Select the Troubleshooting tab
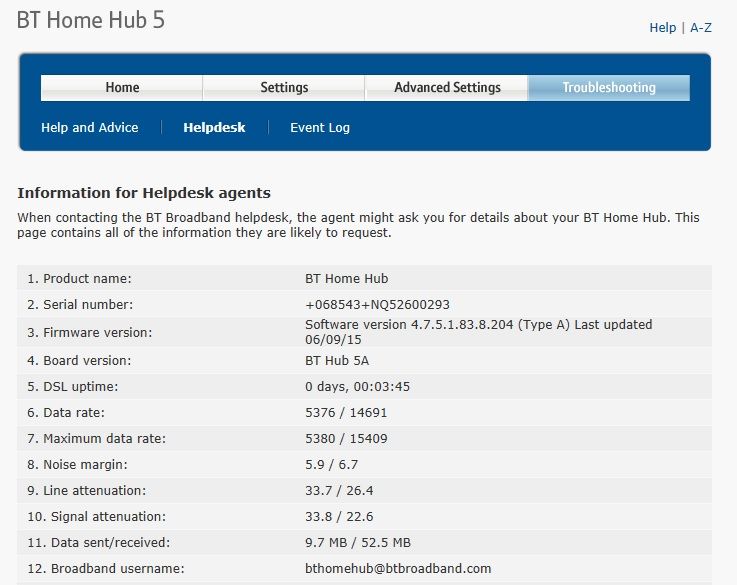 tap(609, 88)
